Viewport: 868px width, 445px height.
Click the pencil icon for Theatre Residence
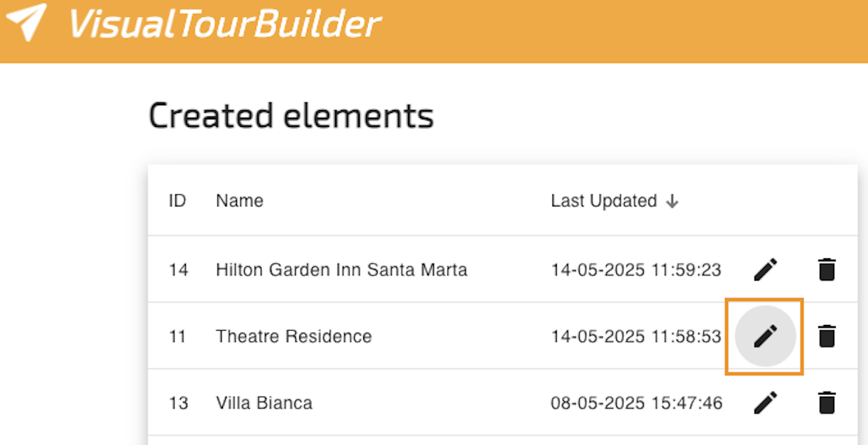[766, 336]
